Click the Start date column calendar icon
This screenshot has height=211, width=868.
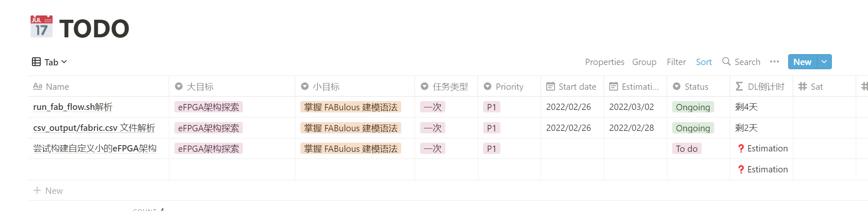tap(550, 86)
